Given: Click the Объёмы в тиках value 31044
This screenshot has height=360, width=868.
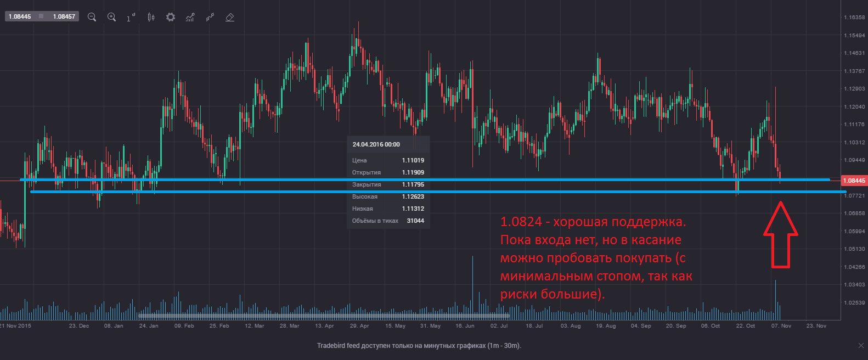Looking at the screenshot, I should click(415, 221).
